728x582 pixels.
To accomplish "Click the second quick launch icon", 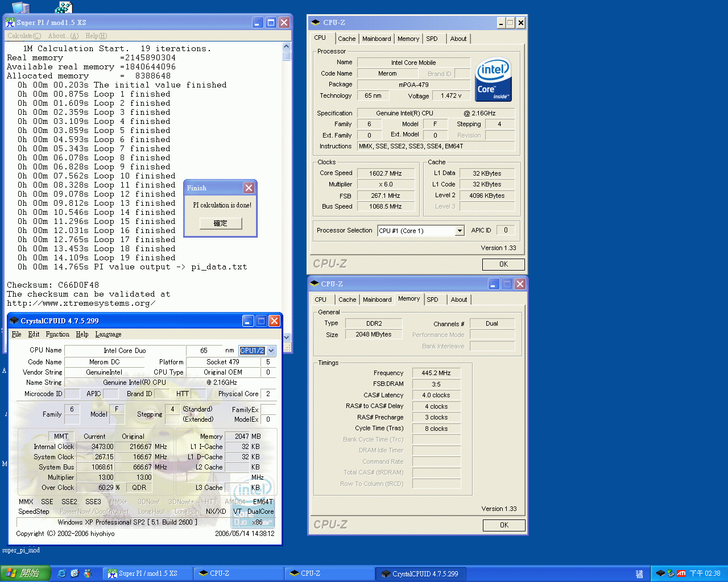I will tap(75, 573).
